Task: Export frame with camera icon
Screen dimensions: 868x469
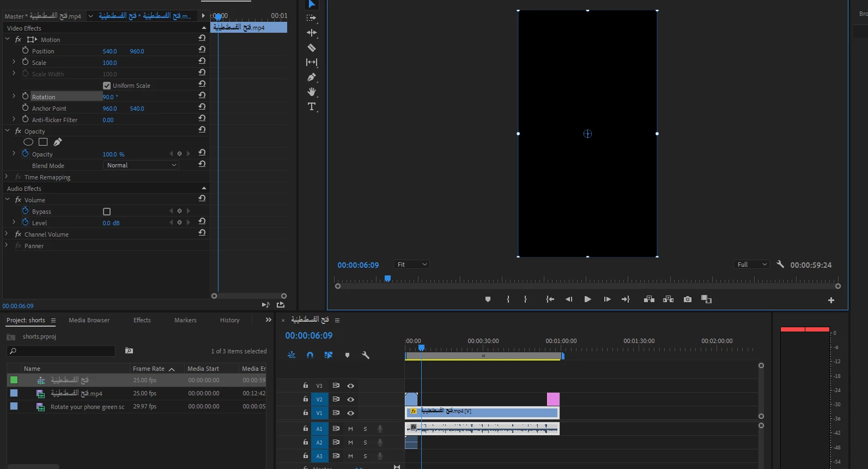Action: [x=688, y=299]
